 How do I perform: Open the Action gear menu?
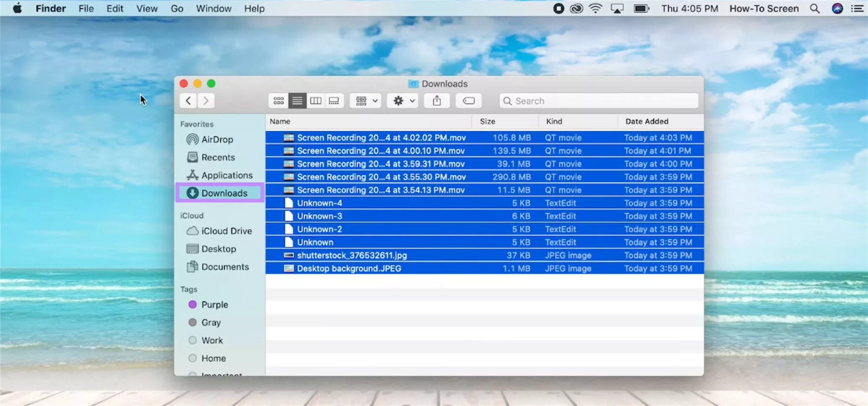[402, 100]
